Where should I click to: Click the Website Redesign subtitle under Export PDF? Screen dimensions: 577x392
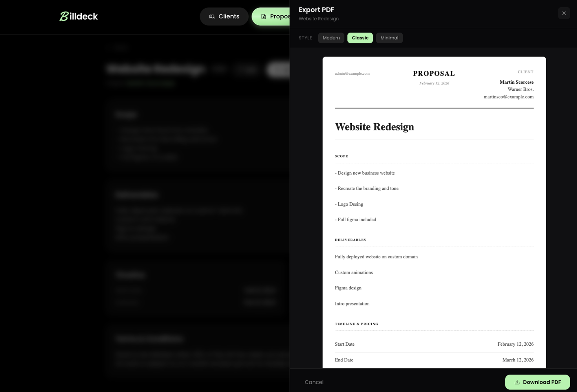pyautogui.click(x=319, y=19)
